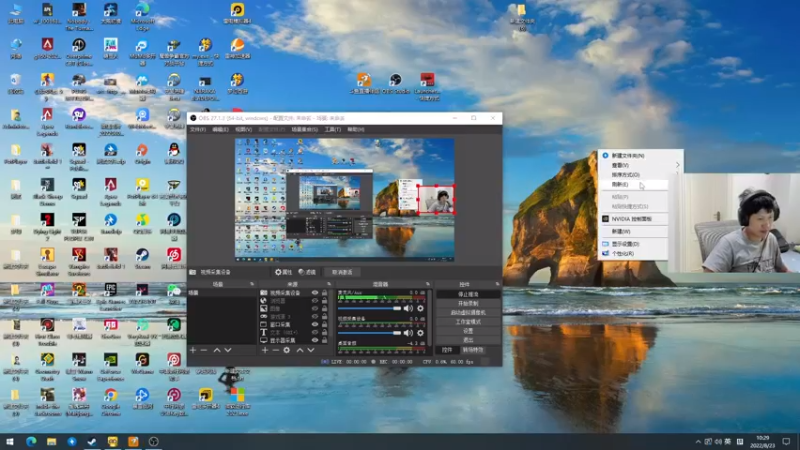The height and width of the screenshot is (450, 800).
Task: Click the Exit button in Controls
Action: [468, 340]
